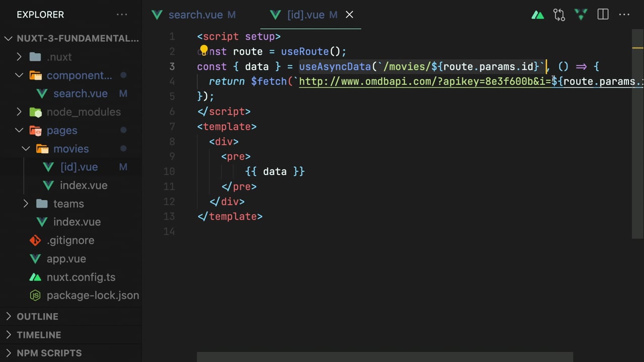Click the pages folder icon
Viewport: 644px width, 362px height.
pos(35,130)
